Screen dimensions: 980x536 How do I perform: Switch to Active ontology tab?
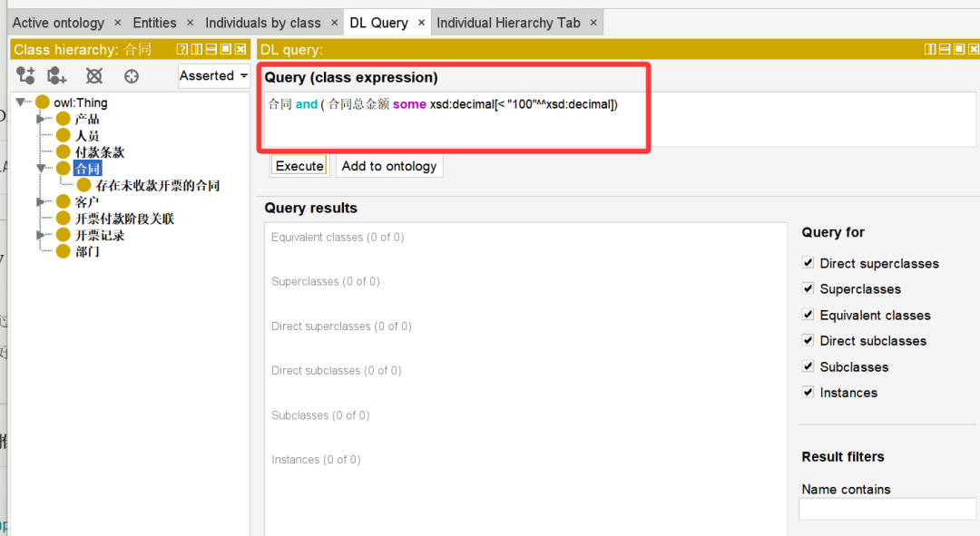coord(58,23)
